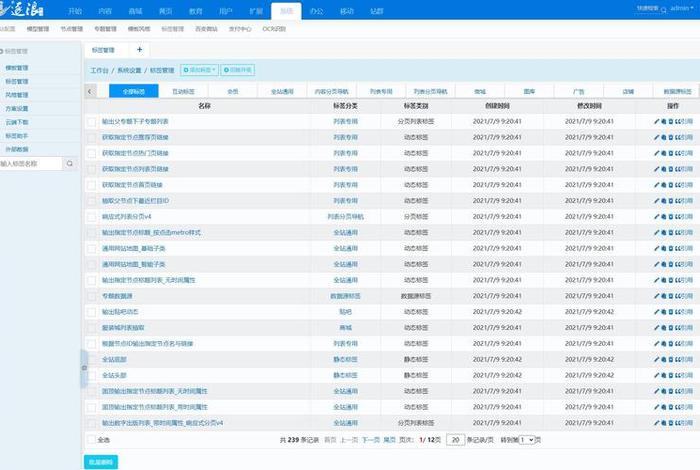Check the 全站头部 row checkbox
The height and width of the screenshot is (470, 700).
[x=92, y=376]
